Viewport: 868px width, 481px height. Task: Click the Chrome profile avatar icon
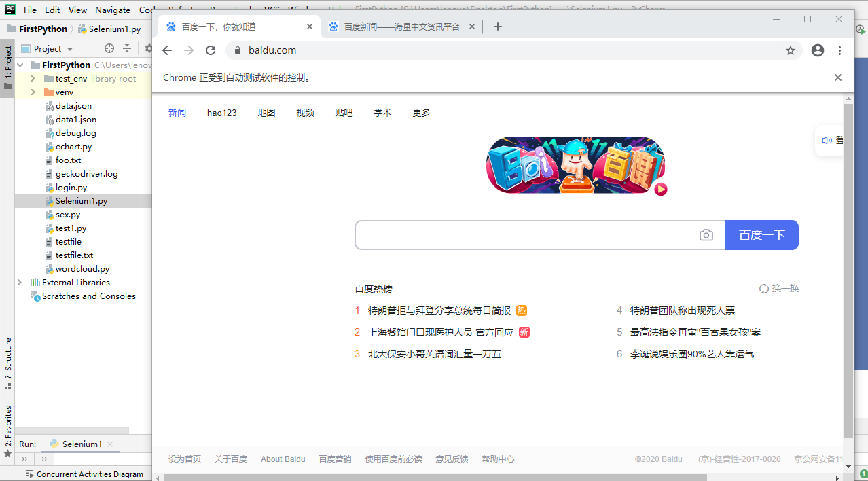817,50
